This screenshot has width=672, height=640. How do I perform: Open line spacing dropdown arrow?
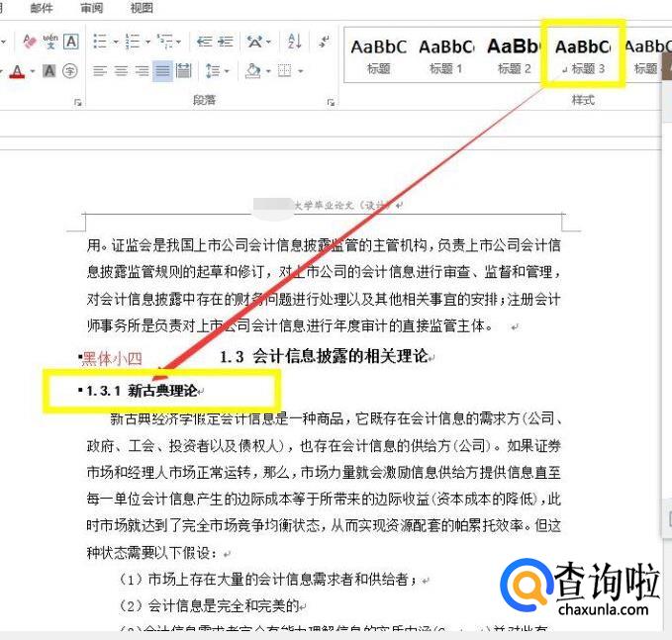[227, 71]
